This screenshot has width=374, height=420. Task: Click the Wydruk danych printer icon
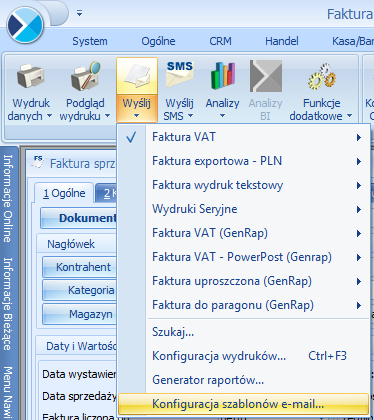(30, 77)
